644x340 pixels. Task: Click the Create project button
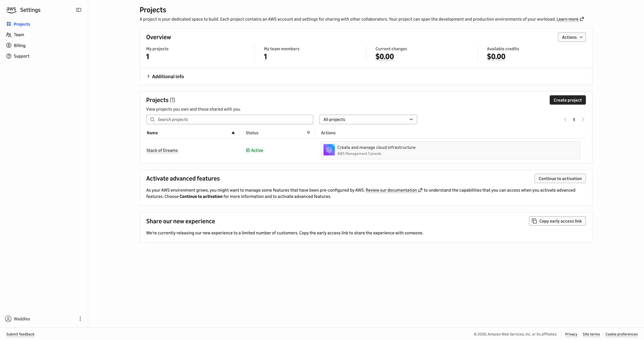(568, 100)
